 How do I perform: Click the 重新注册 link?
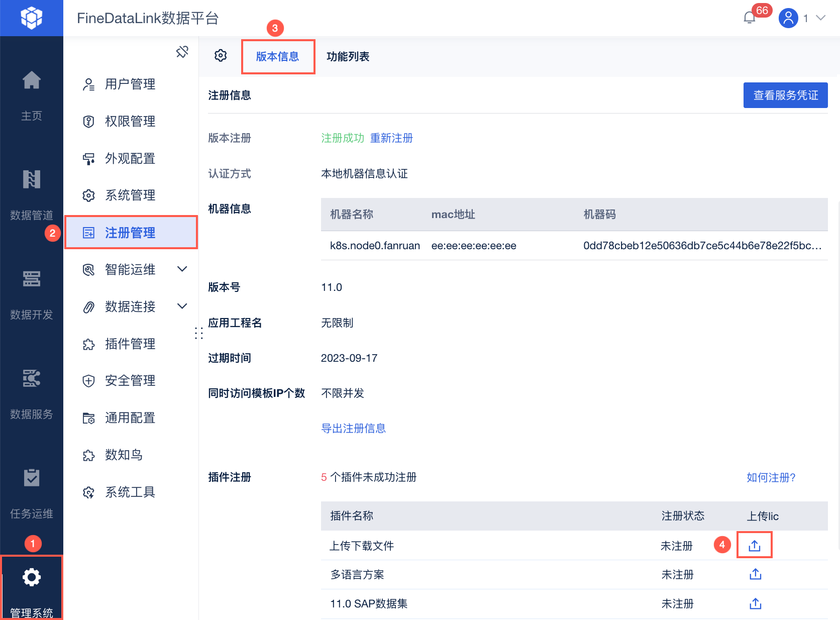[x=391, y=138]
